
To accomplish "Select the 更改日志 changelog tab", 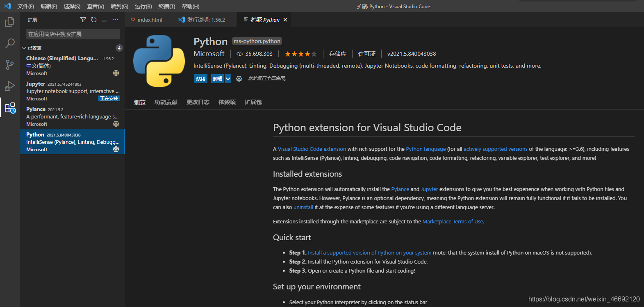I will (x=198, y=102).
